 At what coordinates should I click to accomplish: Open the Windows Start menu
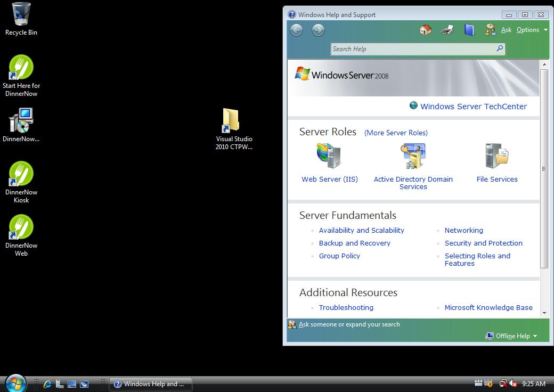pyautogui.click(x=15, y=383)
